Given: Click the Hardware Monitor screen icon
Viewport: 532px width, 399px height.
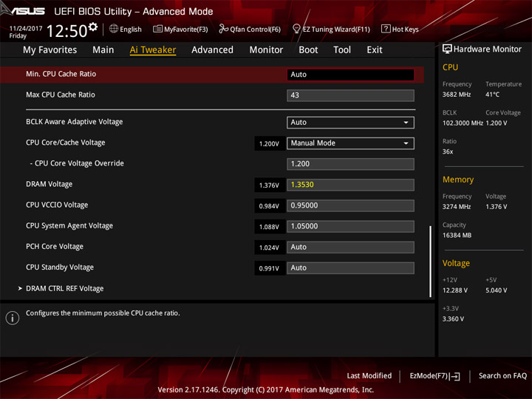Looking at the screenshot, I should pos(447,50).
